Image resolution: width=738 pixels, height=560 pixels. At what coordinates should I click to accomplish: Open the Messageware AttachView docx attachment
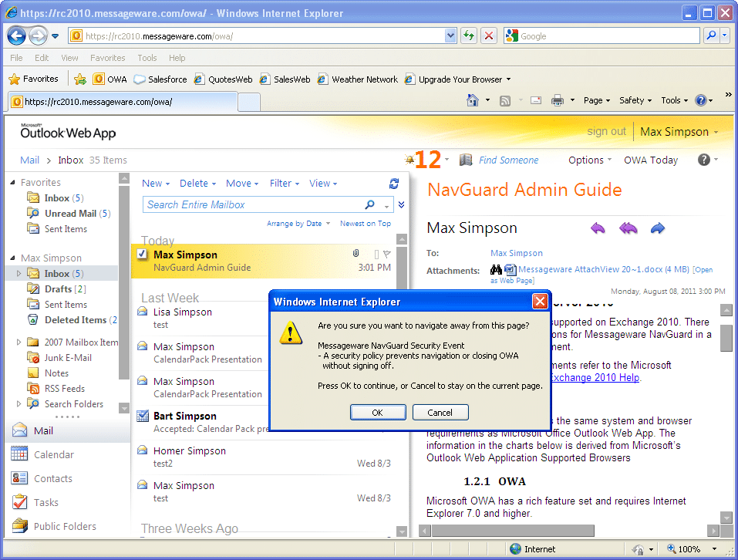[x=603, y=270]
